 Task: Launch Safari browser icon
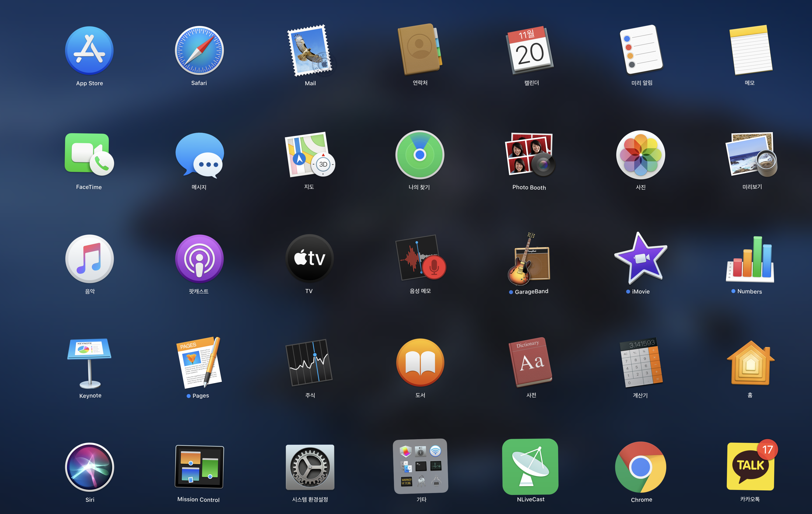[199, 51]
